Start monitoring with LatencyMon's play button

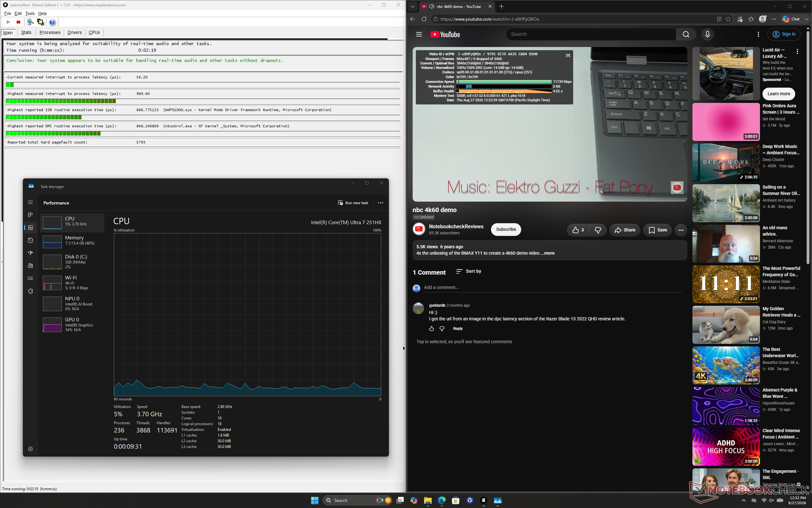8,22
